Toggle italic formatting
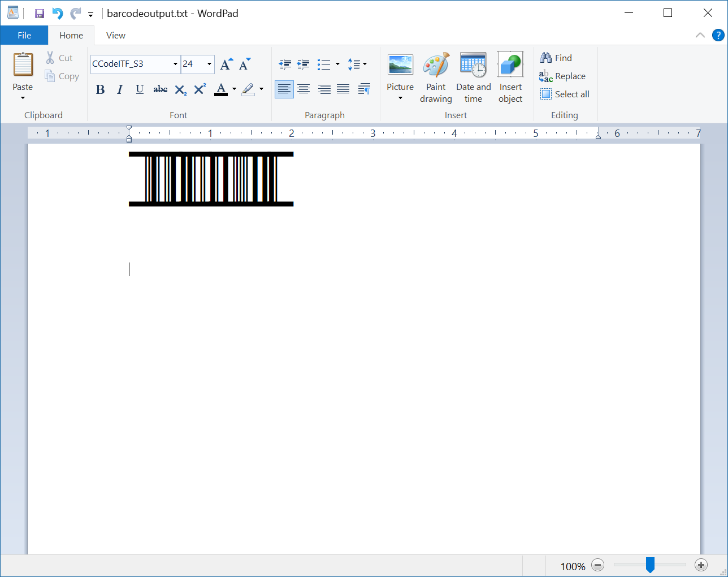 point(120,89)
